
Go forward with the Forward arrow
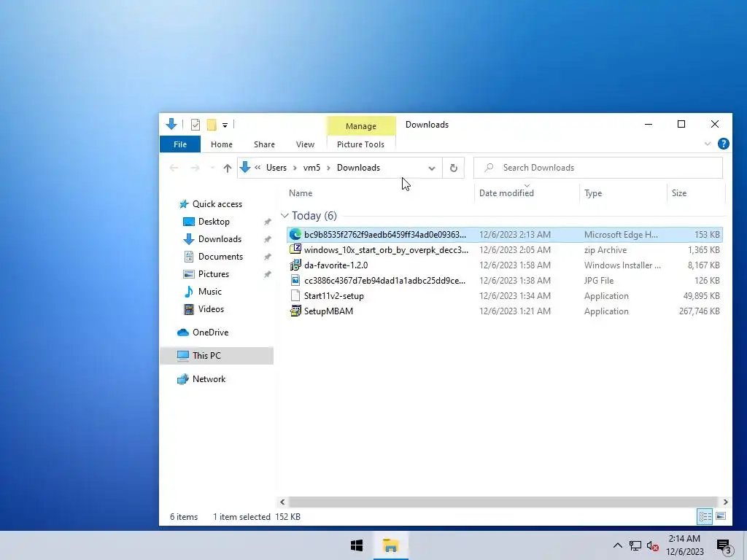point(195,168)
